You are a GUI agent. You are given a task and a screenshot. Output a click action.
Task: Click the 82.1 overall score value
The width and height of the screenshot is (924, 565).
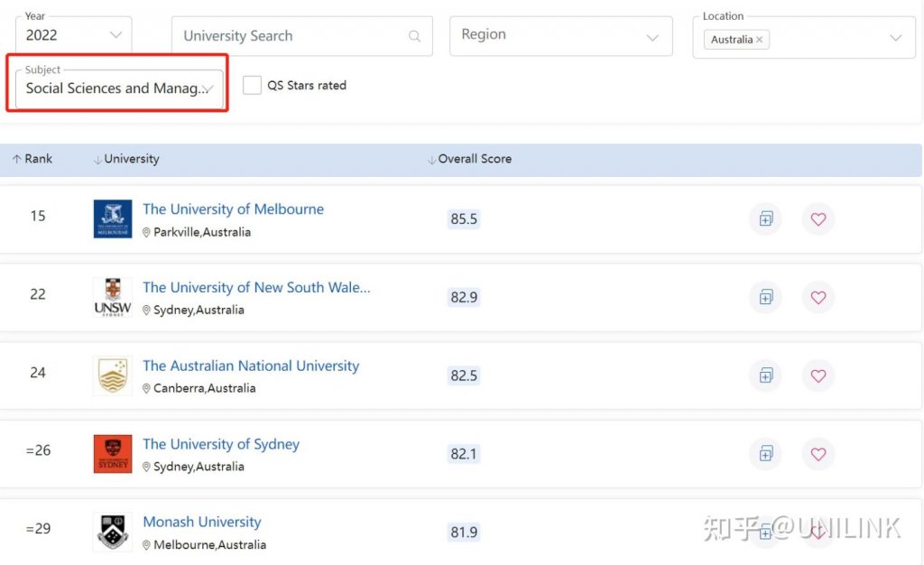[464, 454]
